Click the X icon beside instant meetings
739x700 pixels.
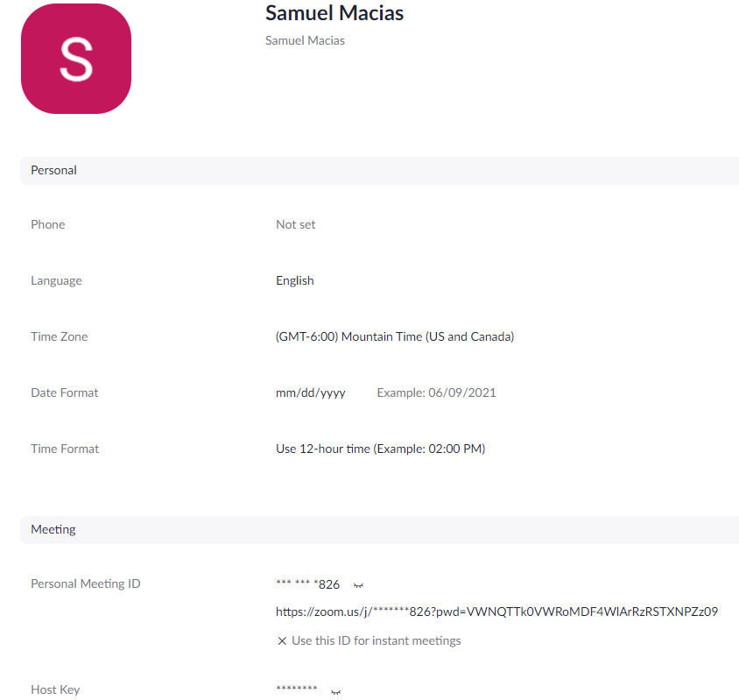(282, 641)
